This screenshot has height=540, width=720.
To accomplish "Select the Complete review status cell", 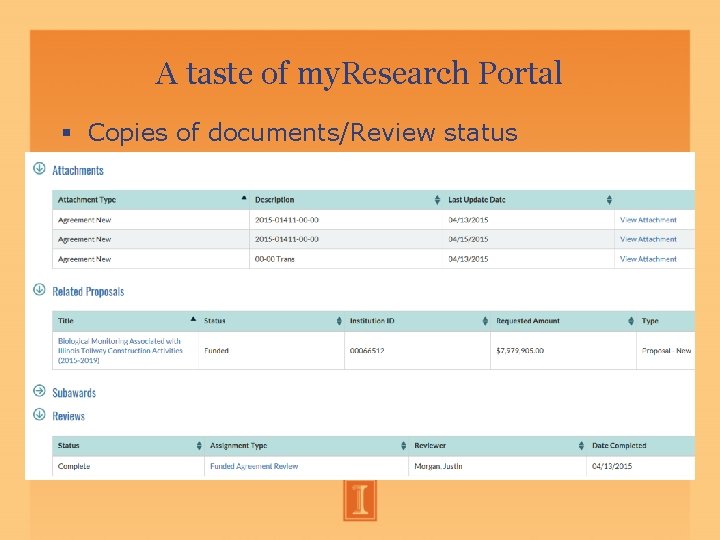I will 128,466.
